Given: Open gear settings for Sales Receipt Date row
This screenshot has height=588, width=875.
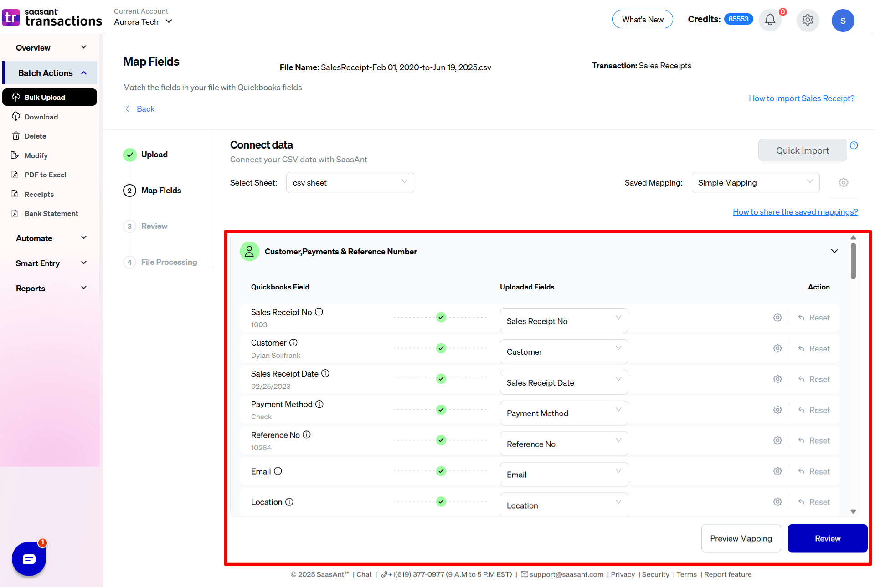Looking at the screenshot, I should (x=777, y=379).
